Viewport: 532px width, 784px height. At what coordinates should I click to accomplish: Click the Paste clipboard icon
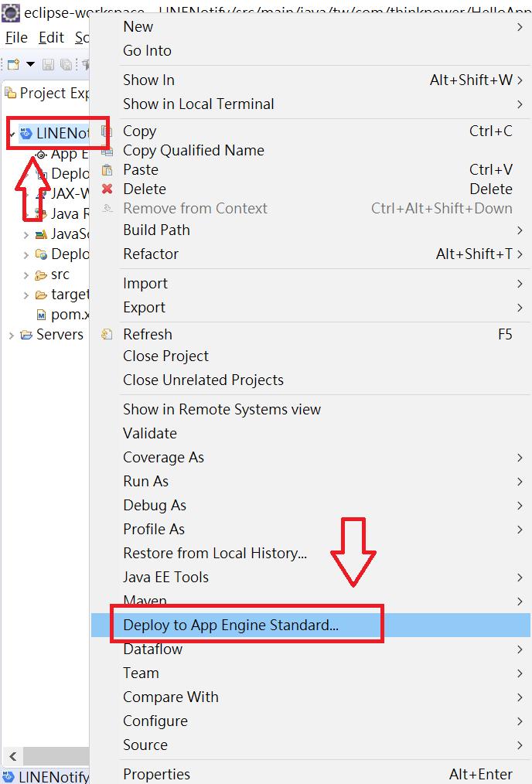click(x=107, y=170)
